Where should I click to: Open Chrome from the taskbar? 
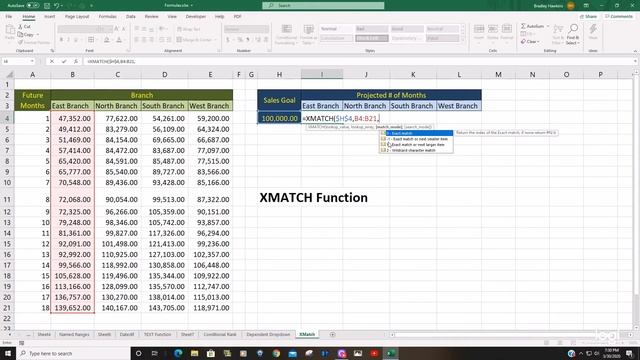coord(276,353)
